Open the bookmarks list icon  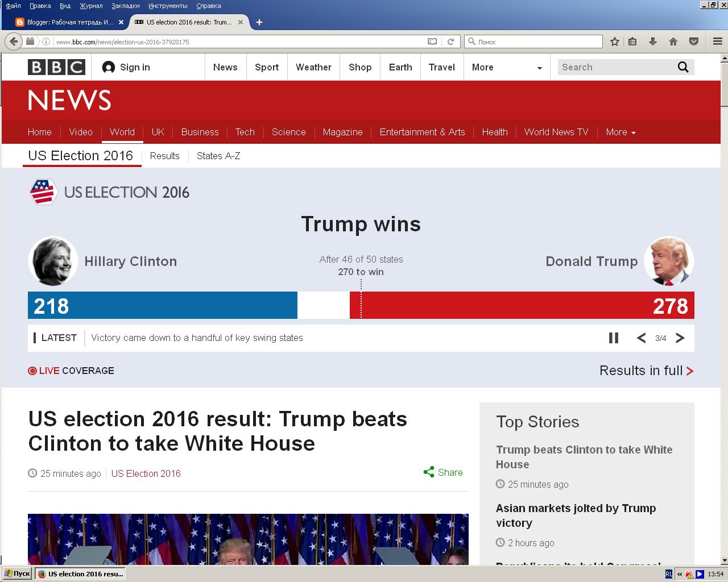(632, 41)
